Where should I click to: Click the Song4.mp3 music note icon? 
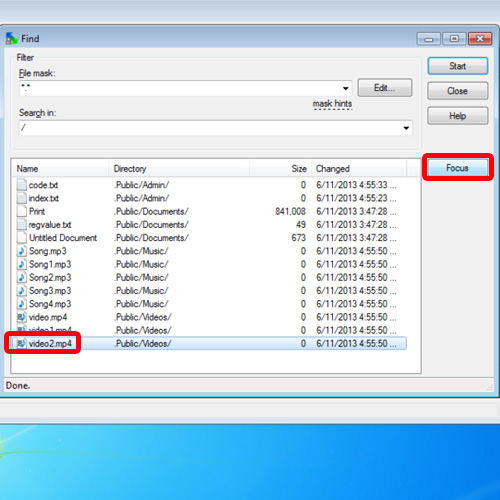(x=22, y=304)
